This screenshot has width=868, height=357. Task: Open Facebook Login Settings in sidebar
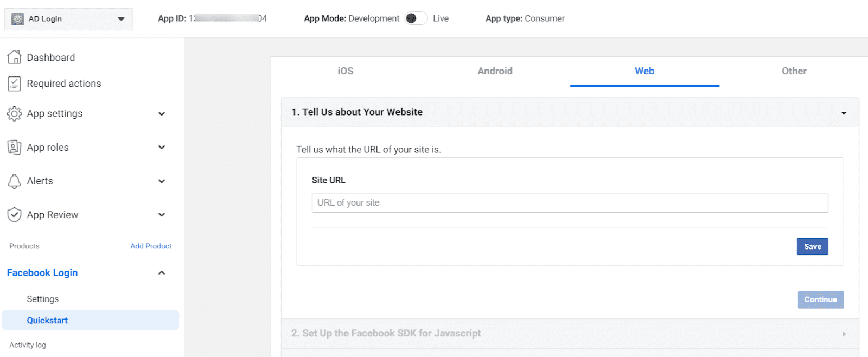43,299
